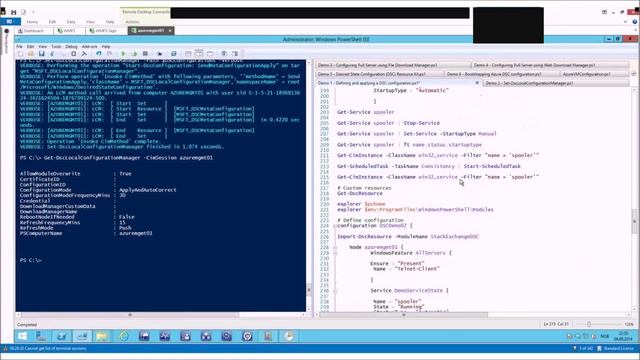The image size is (640, 360).
Task: Open the PowerShell console taskbar icon
Action: (x=61, y=336)
